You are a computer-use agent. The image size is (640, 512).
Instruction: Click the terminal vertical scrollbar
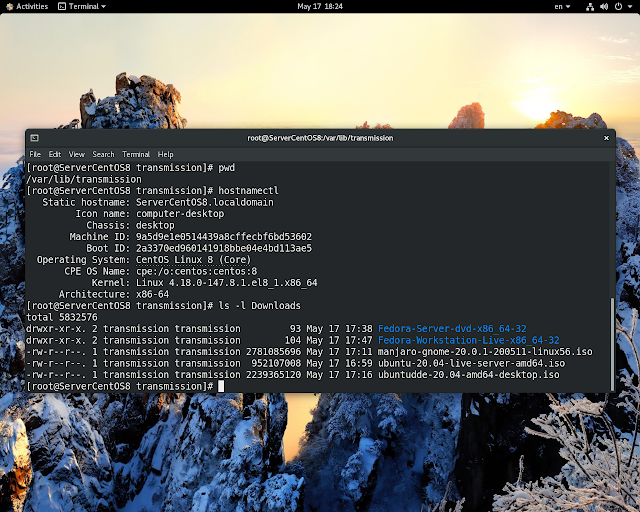click(x=612, y=344)
